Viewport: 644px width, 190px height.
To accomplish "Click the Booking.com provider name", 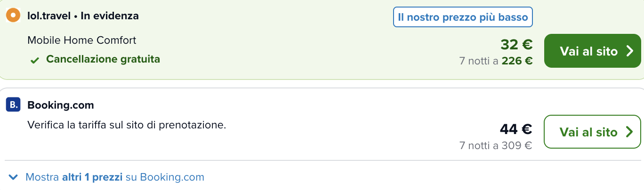I will 61,105.
